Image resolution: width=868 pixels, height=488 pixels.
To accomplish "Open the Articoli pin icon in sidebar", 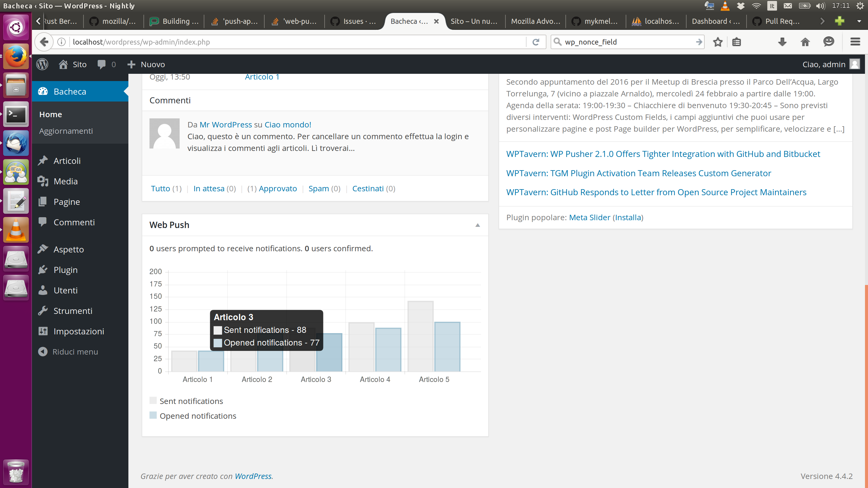I will (x=43, y=161).
